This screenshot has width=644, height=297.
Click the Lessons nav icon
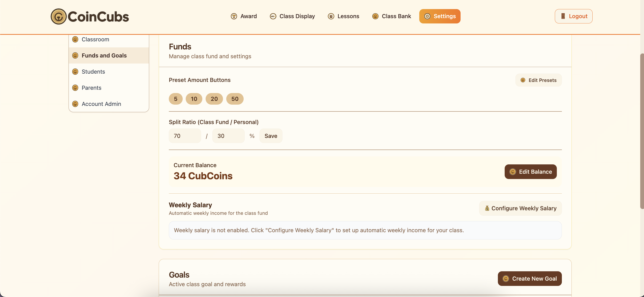pyautogui.click(x=331, y=16)
